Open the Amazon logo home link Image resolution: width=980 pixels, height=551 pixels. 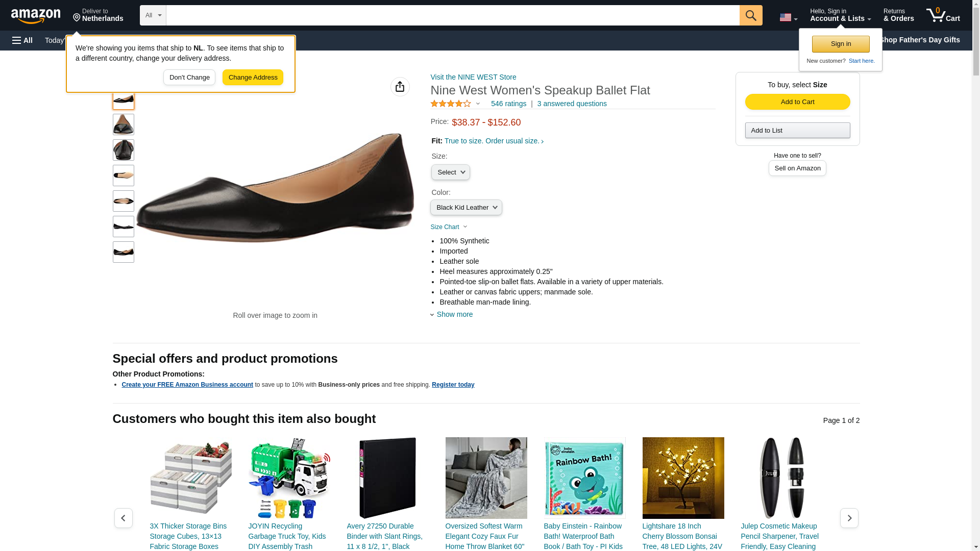pyautogui.click(x=36, y=16)
